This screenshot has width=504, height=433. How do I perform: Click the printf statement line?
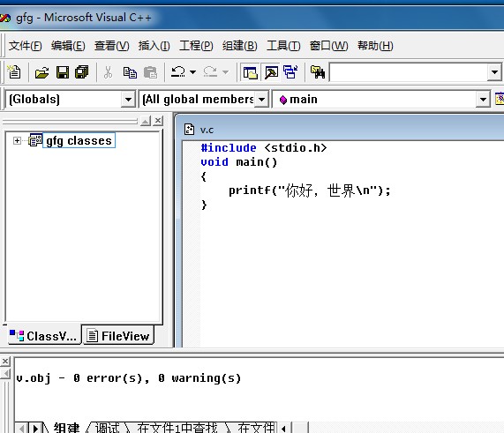(x=310, y=190)
